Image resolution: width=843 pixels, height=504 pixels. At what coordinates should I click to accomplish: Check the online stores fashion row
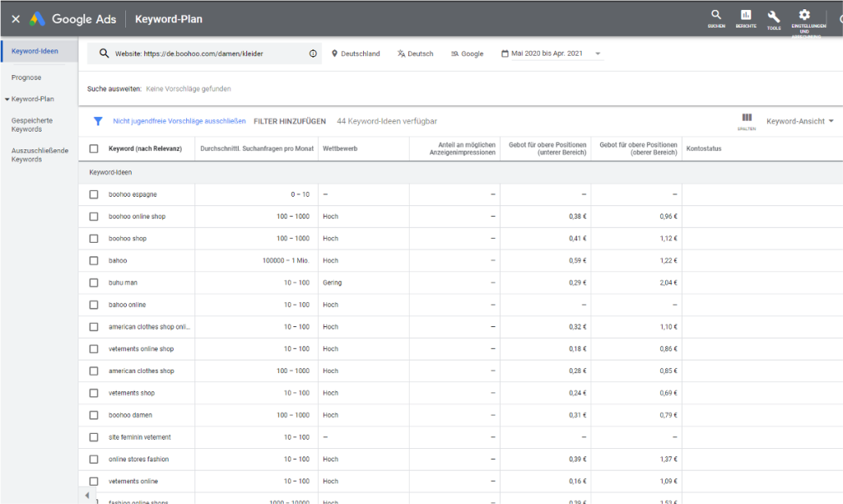click(x=93, y=460)
